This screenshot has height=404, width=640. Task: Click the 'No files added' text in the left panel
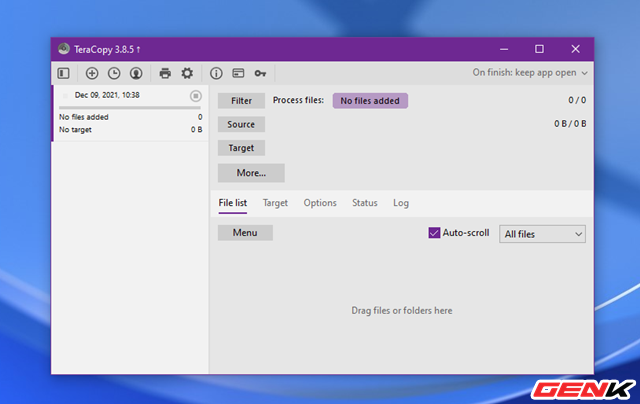pos(84,117)
